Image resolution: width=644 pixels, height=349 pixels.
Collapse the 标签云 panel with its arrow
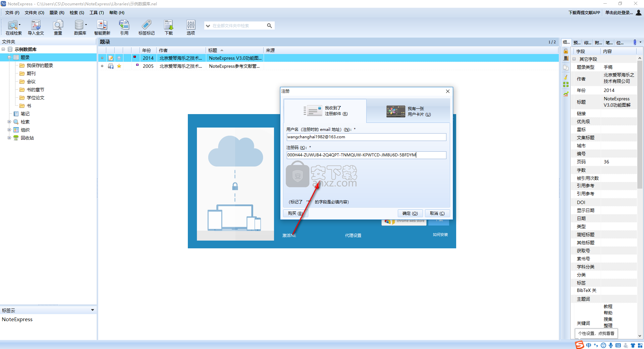tap(93, 310)
